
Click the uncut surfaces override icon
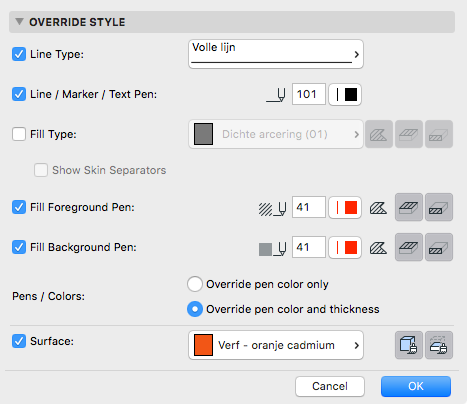[x=409, y=345]
